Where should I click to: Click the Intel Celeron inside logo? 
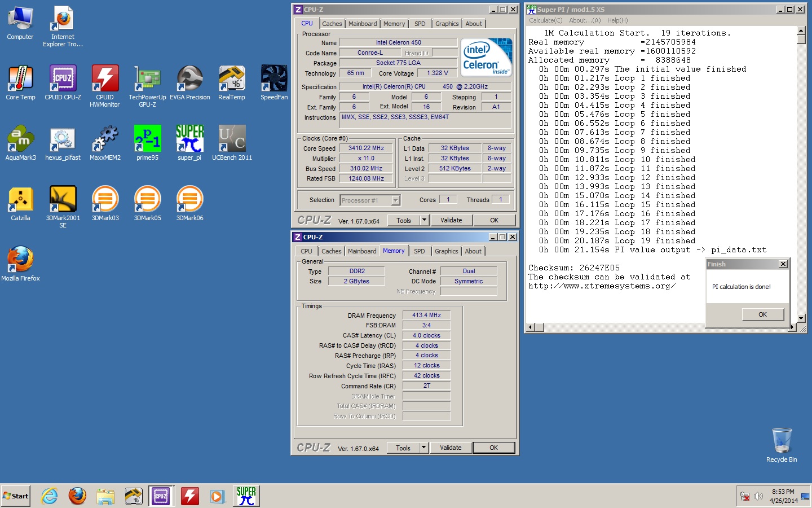coord(486,57)
